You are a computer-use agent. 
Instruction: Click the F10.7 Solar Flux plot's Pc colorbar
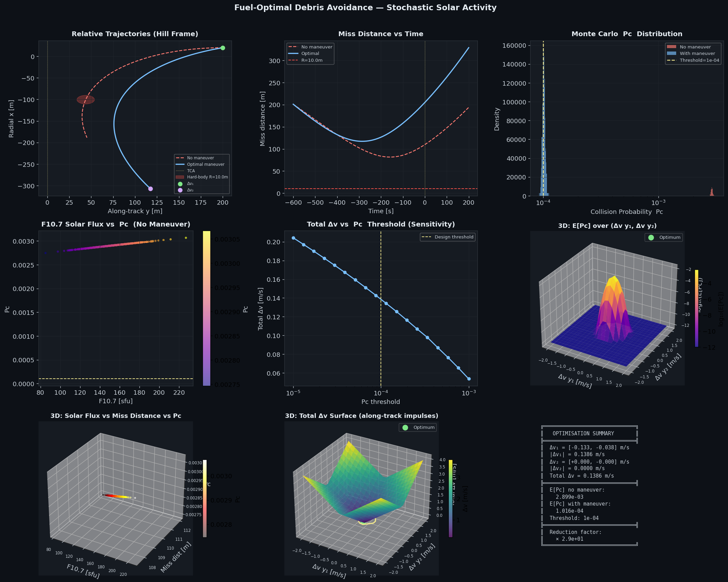point(207,308)
